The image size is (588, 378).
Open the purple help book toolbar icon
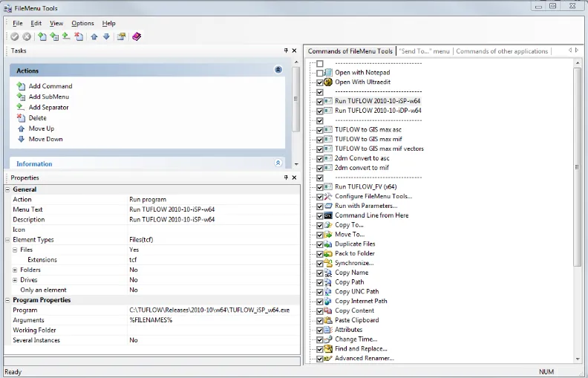click(137, 36)
